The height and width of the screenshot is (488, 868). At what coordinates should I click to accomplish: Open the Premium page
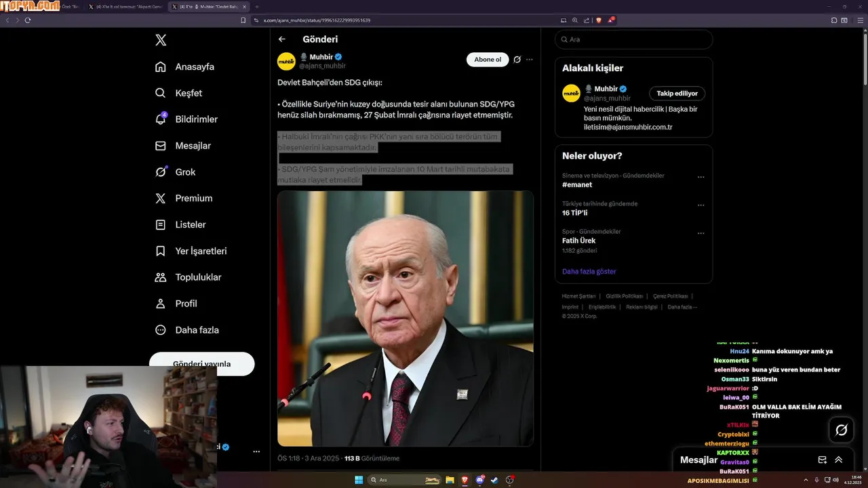pyautogui.click(x=184, y=199)
